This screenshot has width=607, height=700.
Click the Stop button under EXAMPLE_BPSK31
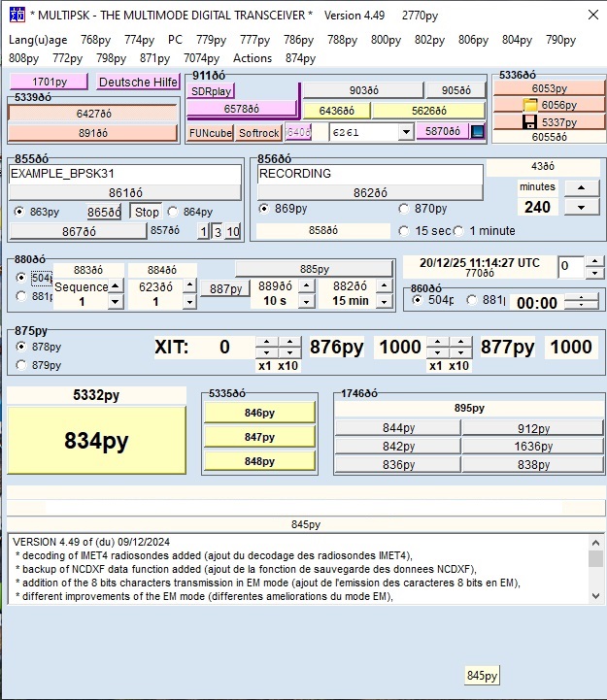coord(147,212)
